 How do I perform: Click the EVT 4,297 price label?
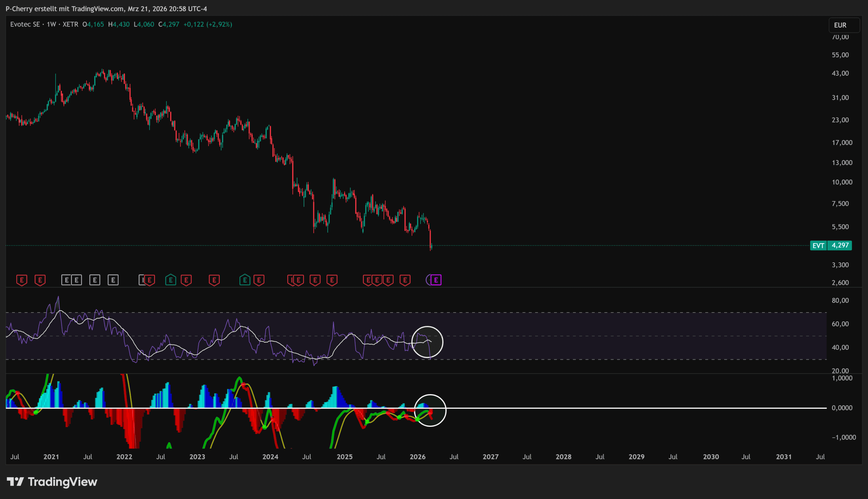tap(831, 245)
